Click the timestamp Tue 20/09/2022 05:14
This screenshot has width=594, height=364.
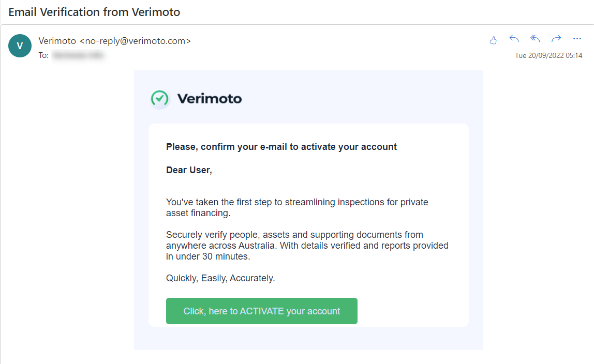548,55
